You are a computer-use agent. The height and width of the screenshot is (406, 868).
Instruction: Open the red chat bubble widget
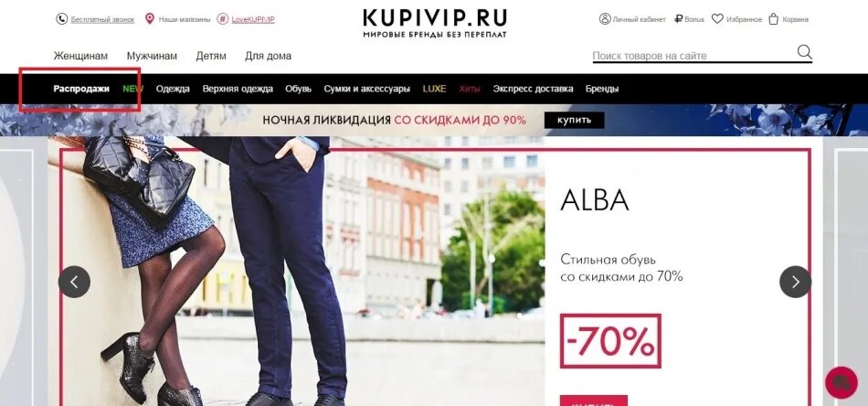(x=841, y=382)
